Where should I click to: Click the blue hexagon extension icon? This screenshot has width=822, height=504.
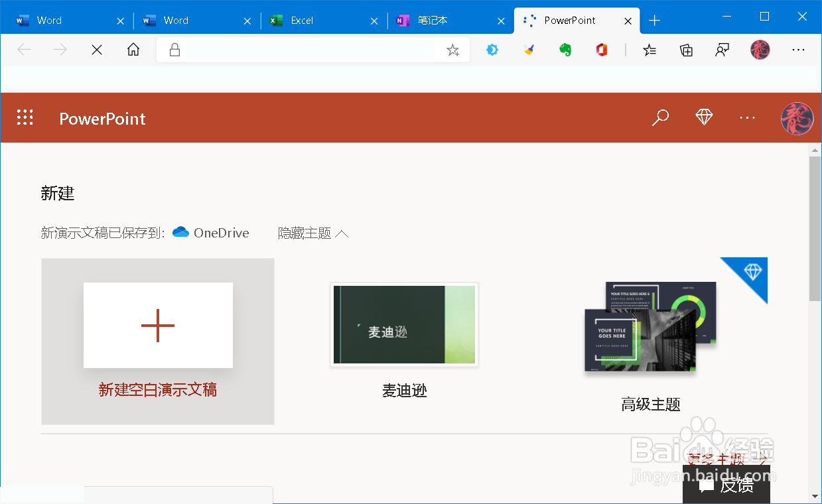pos(492,50)
